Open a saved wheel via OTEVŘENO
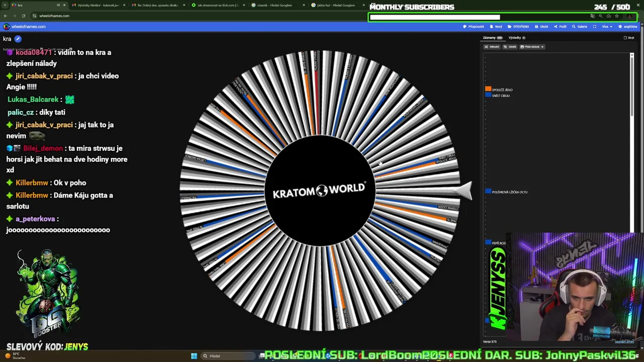The width and height of the screenshot is (644, 362). 519,27
